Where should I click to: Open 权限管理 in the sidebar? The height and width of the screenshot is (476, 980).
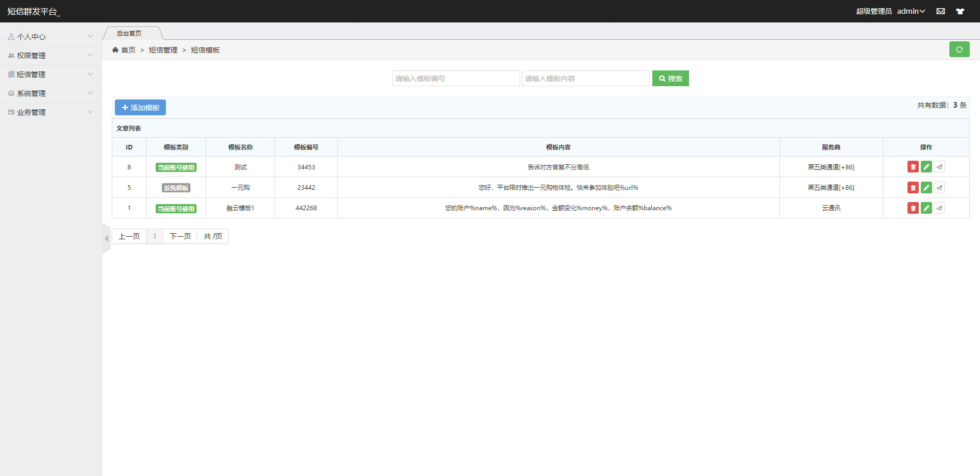(51, 56)
